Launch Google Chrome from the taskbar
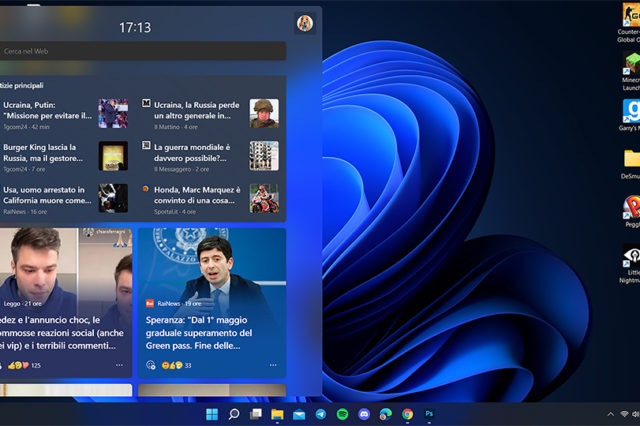Image resolution: width=640 pixels, height=426 pixels. (407, 414)
